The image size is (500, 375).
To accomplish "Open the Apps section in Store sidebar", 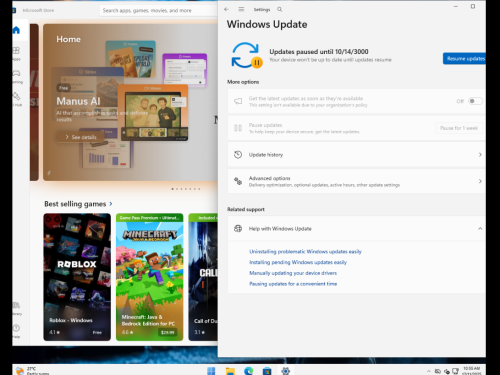I will [16, 53].
